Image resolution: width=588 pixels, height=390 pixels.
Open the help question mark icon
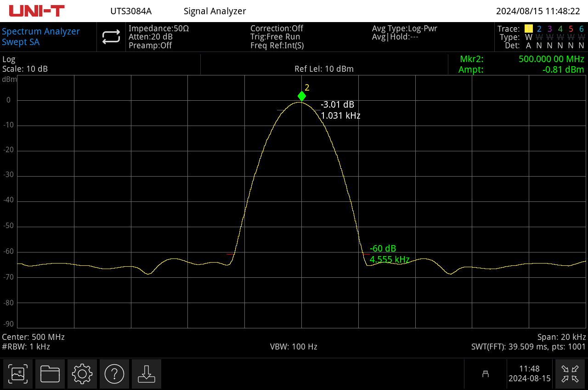click(x=114, y=374)
